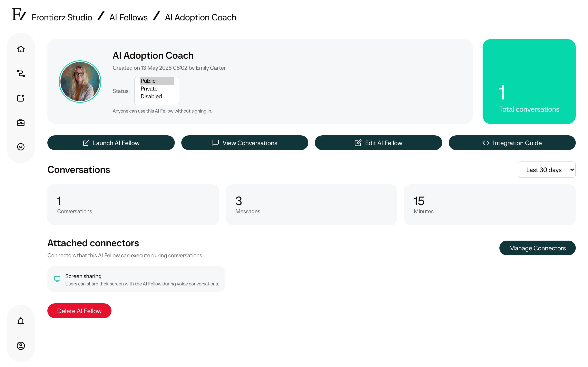
Task: Click Launch AI Fellow button
Action: (x=111, y=143)
